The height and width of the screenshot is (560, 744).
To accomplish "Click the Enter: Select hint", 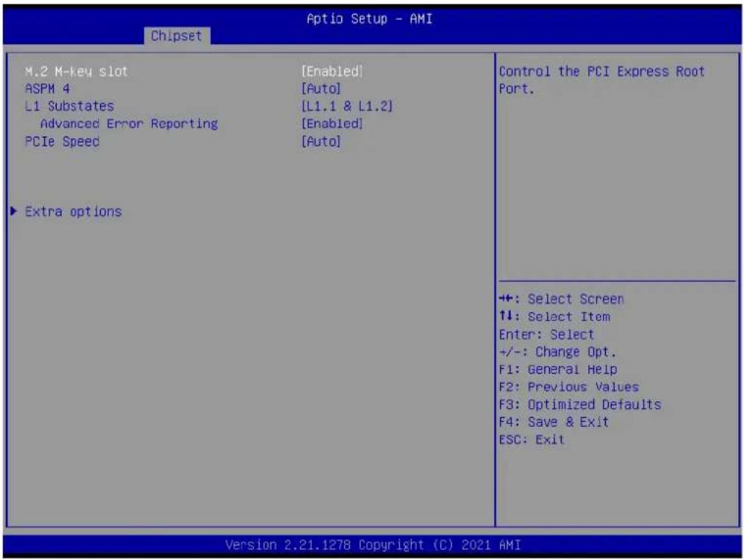I will 547,335.
